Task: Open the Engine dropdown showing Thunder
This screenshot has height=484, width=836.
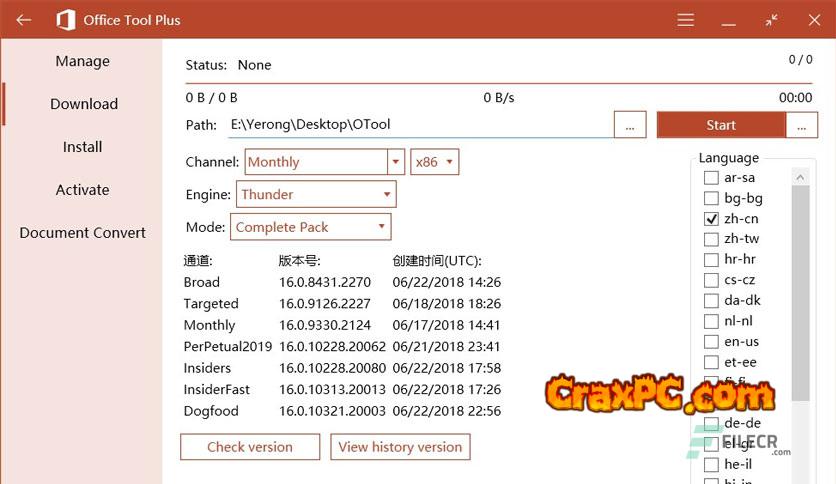Action: 316,194
